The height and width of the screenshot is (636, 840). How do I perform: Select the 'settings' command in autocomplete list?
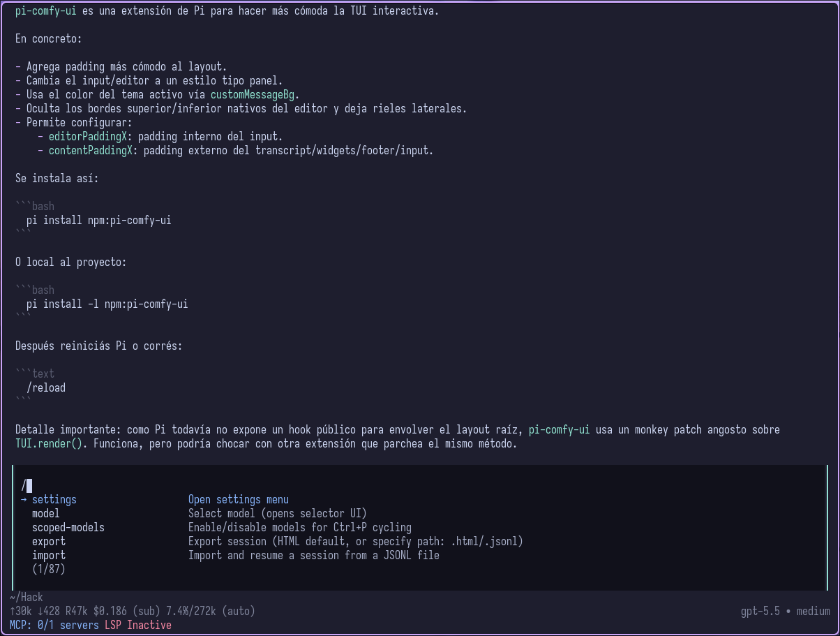coord(54,500)
